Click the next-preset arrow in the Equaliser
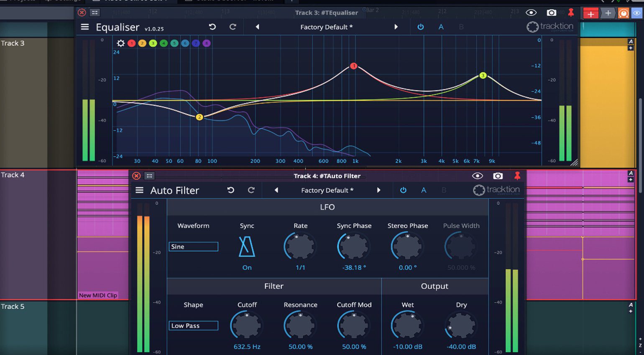Screen dimensions: 644x355 (396, 26)
